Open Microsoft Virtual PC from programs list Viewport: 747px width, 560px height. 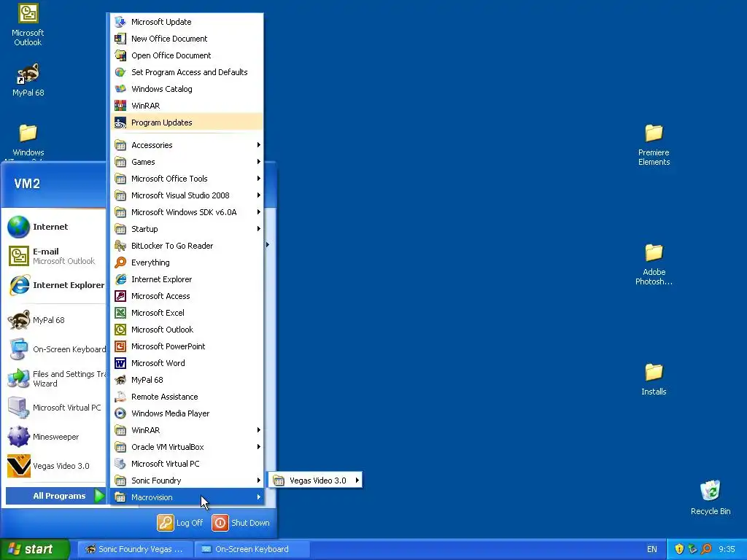point(187,464)
